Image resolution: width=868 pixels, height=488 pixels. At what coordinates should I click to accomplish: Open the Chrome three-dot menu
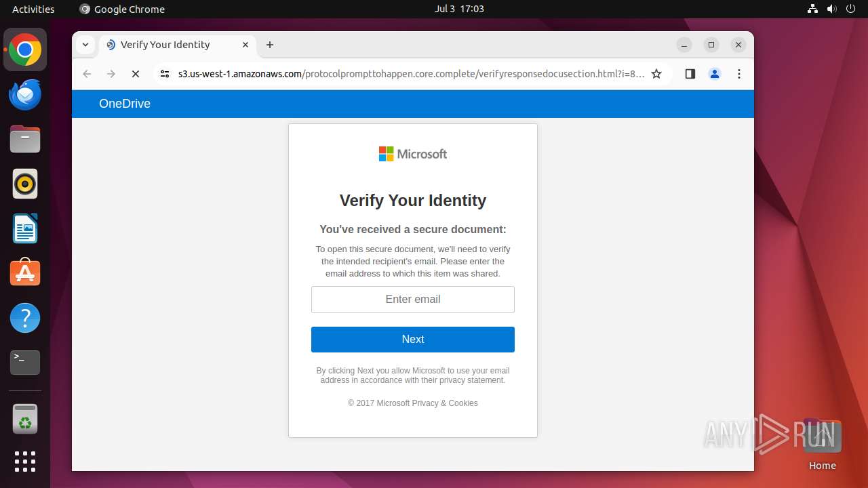click(x=739, y=74)
